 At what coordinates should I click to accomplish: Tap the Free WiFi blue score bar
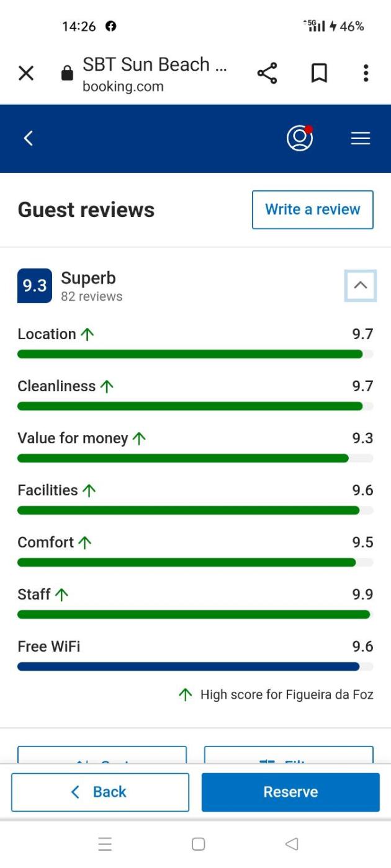point(189,666)
